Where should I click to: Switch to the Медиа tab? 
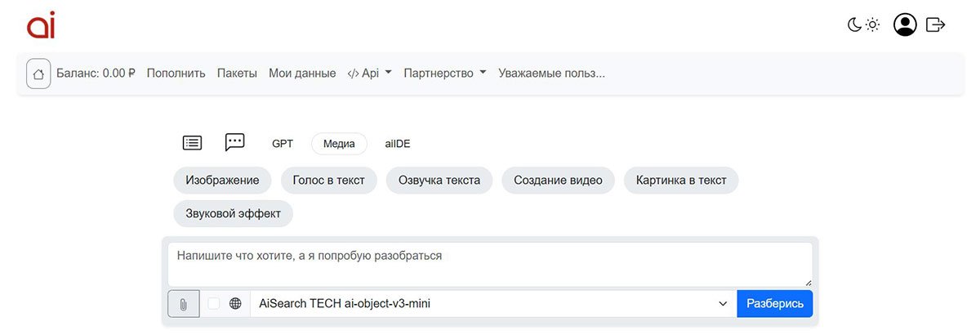pos(339,144)
